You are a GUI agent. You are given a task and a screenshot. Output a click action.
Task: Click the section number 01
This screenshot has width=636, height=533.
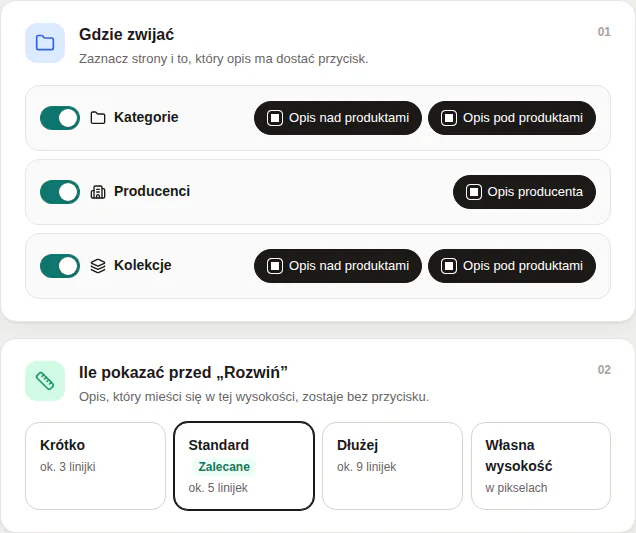pos(604,32)
